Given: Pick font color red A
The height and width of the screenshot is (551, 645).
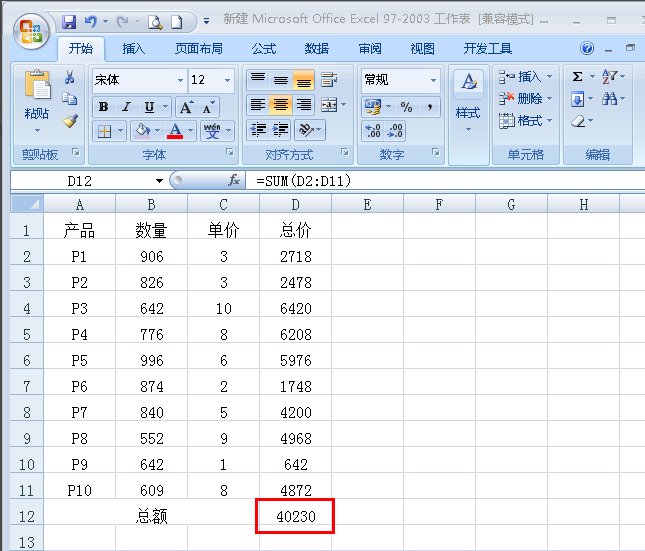Looking at the screenshot, I should 175,131.
